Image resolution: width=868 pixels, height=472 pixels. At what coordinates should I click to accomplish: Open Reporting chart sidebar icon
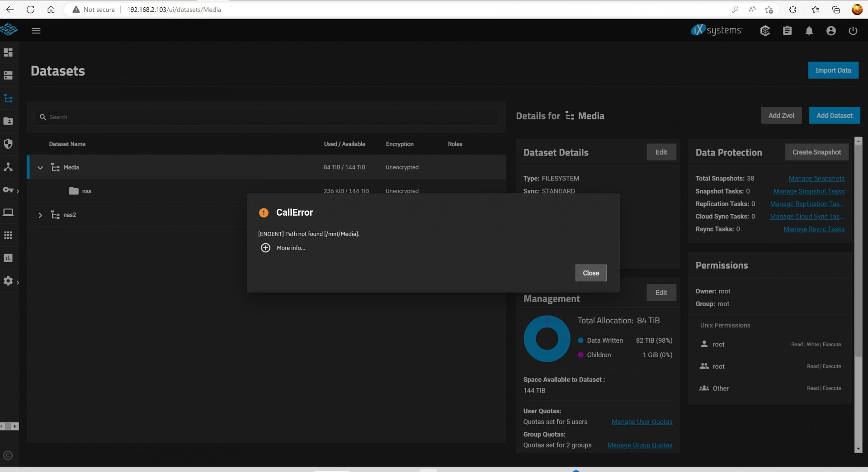click(x=8, y=258)
